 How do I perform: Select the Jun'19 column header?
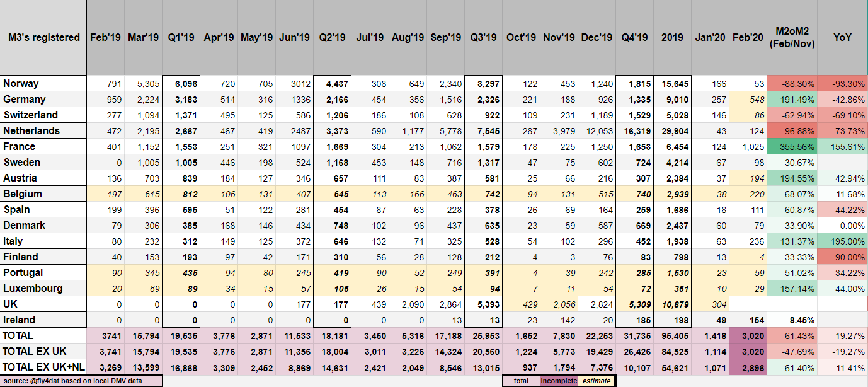pos(295,37)
